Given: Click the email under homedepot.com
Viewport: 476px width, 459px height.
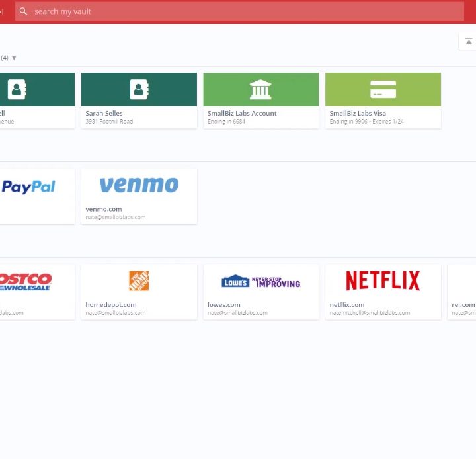Looking at the screenshot, I should [x=115, y=313].
